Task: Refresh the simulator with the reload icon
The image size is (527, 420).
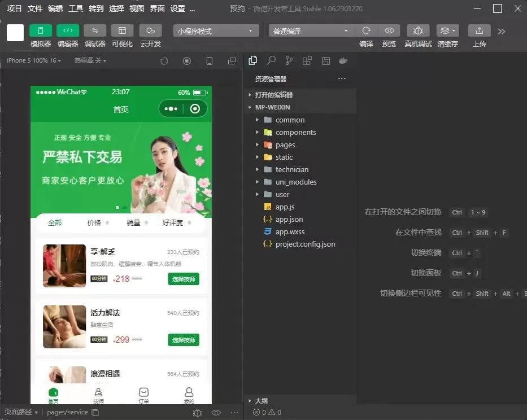Action: (x=163, y=60)
